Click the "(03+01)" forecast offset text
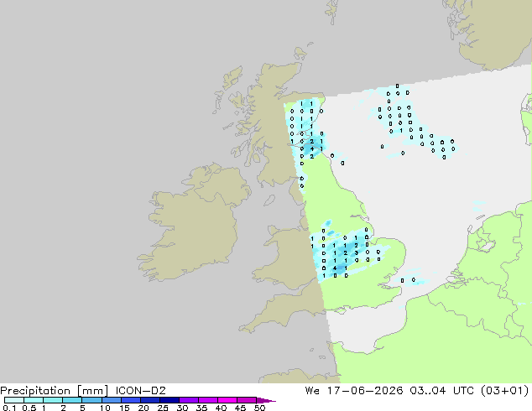Image resolution: width=532 pixels, height=411 pixels. click(504, 391)
